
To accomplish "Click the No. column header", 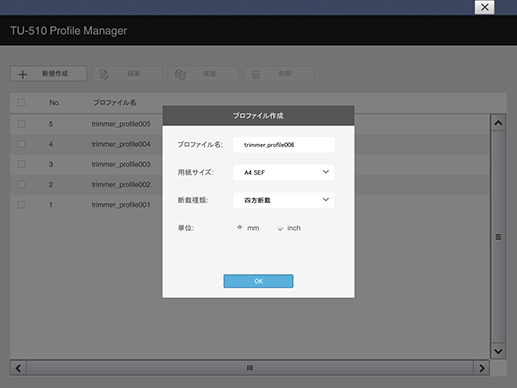I will 54,103.
